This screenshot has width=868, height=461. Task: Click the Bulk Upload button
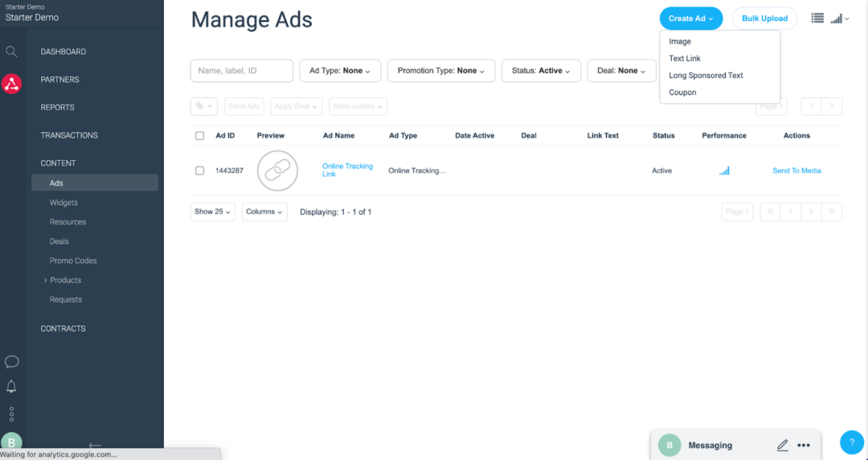764,19
